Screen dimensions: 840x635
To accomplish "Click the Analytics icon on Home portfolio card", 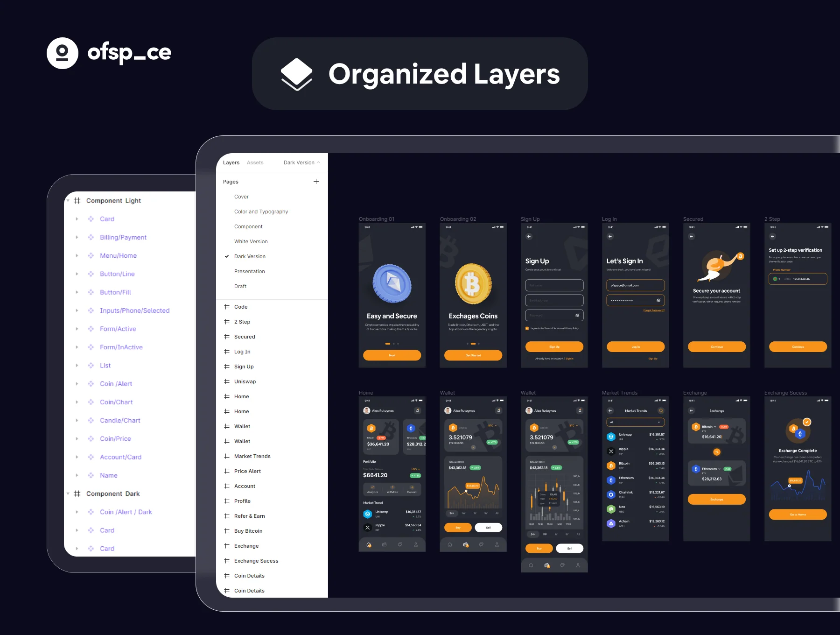I will [372, 487].
